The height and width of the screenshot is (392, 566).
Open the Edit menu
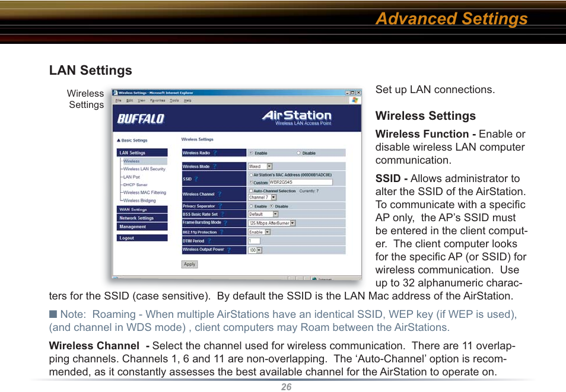point(129,100)
